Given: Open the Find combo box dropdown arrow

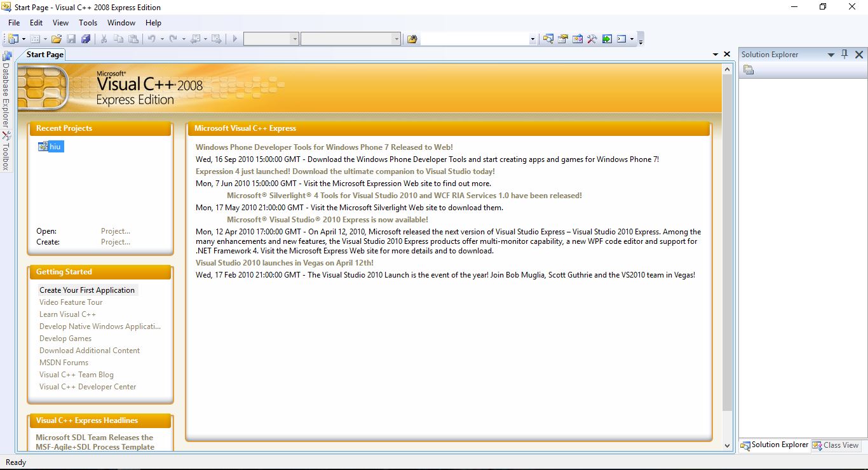Looking at the screenshot, I should pos(532,39).
